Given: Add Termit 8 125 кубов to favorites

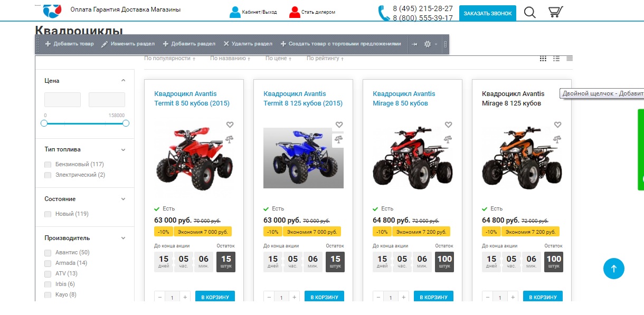Looking at the screenshot, I should pos(339,125).
